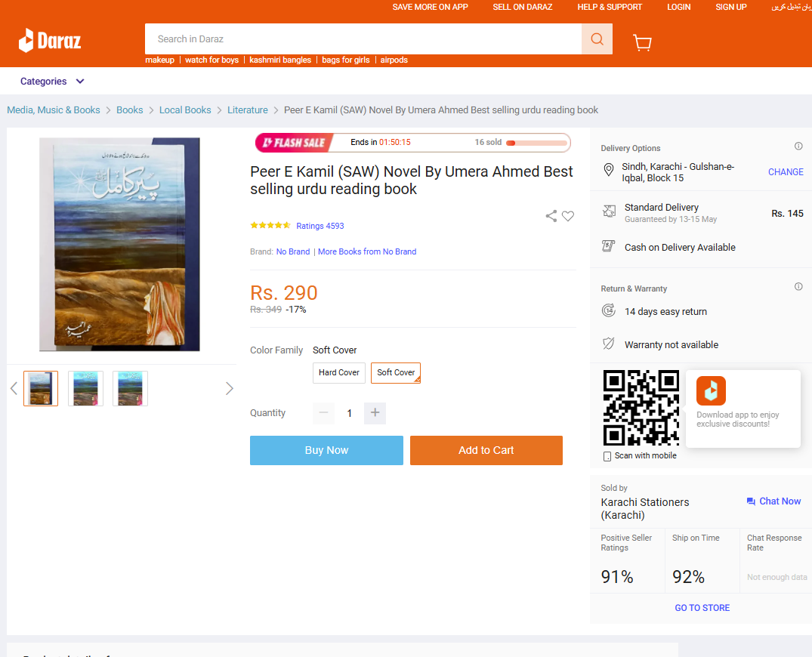This screenshot has height=657, width=812.
Task: Click LOGIN in top bar
Action: pos(679,8)
